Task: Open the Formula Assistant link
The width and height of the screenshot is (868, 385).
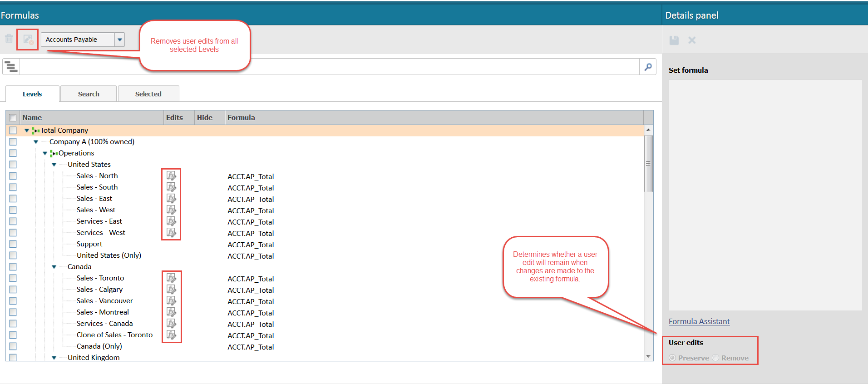Action: pyautogui.click(x=699, y=321)
